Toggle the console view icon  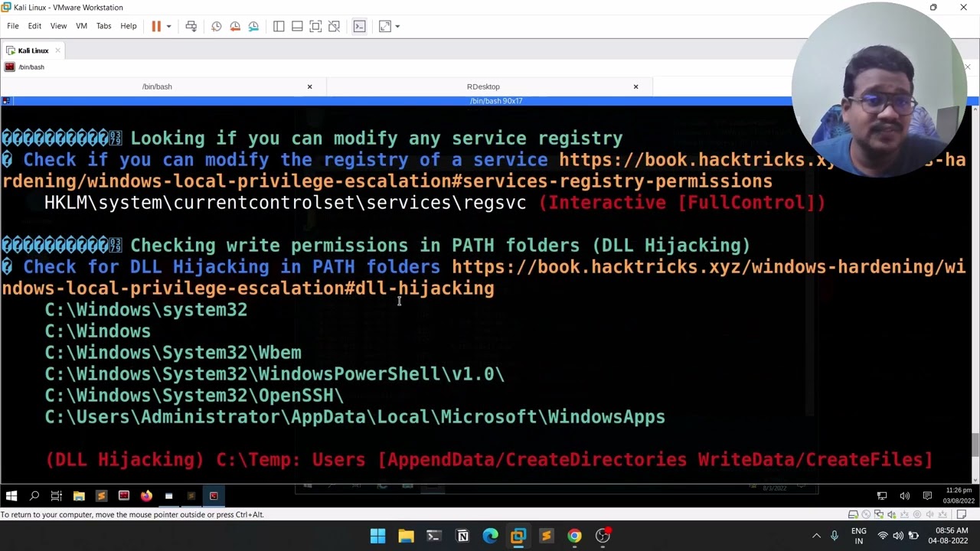click(x=359, y=26)
